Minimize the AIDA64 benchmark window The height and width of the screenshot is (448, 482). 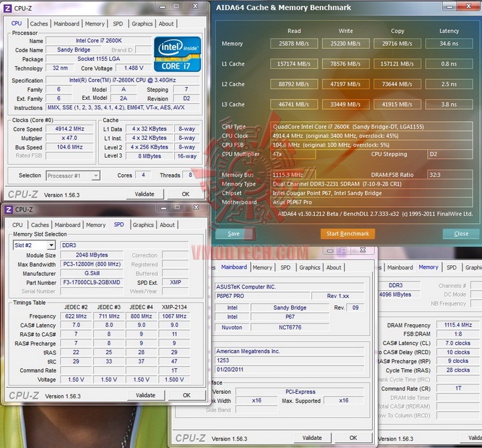(449, 7)
